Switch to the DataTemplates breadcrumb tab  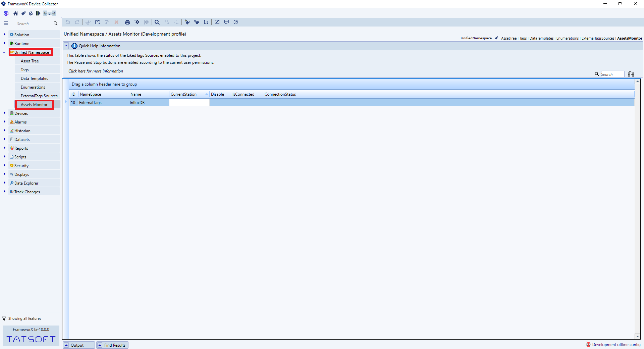[541, 38]
